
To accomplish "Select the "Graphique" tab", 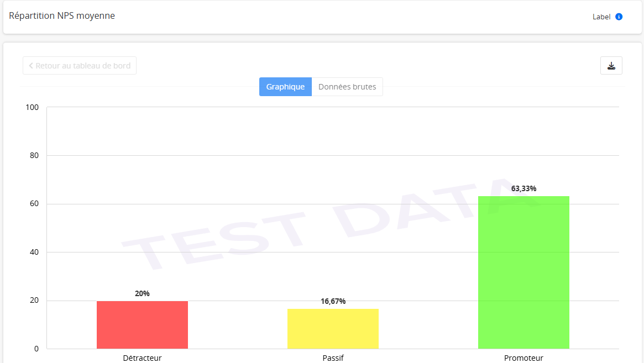I will tap(285, 86).
